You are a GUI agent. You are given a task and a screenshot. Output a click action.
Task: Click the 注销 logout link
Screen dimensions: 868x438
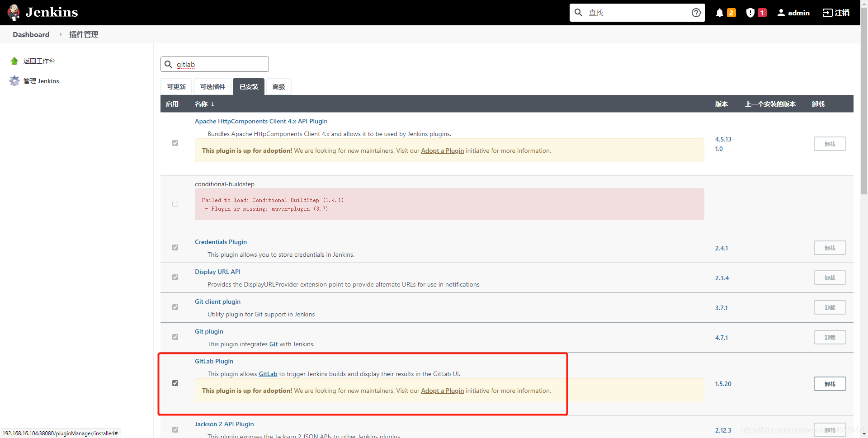(842, 13)
